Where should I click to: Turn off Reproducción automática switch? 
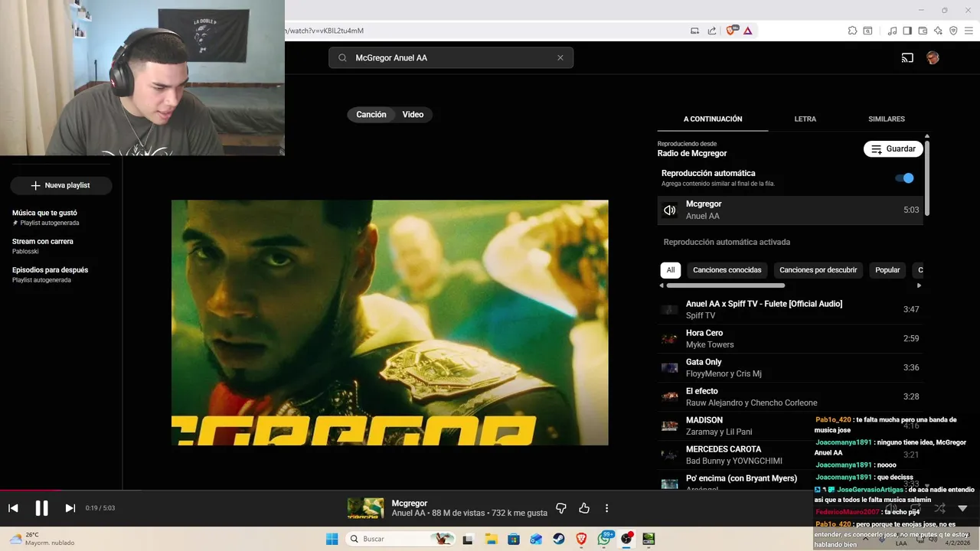[905, 178]
